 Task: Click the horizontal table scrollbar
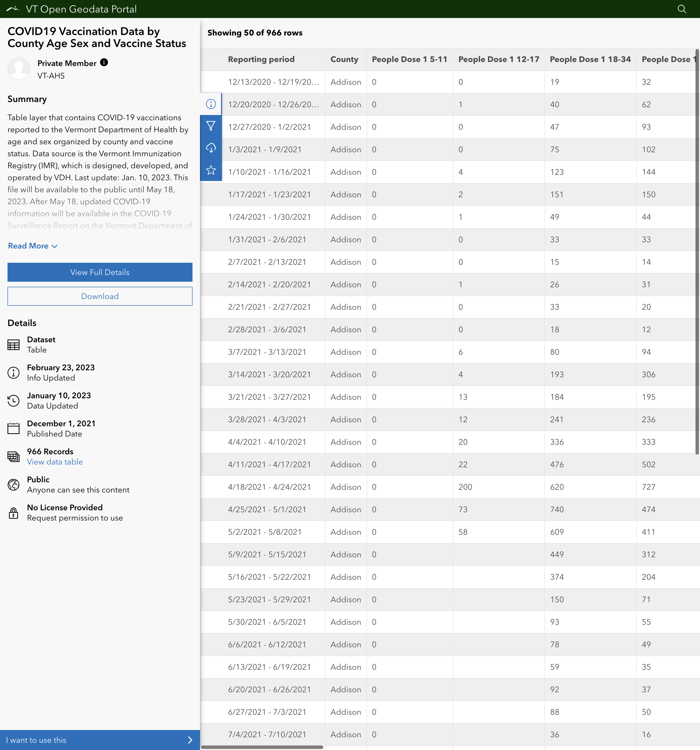[x=262, y=747]
